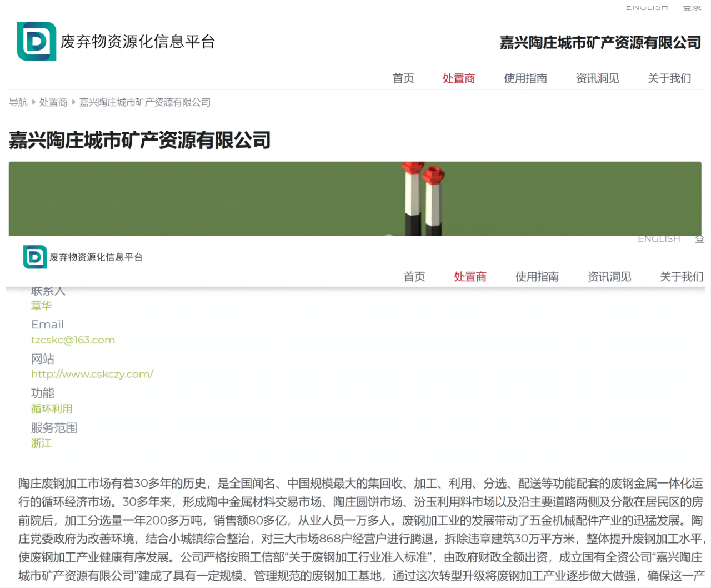
Task: Click 废弃物资源化信息平台 text at top
Action: [x=138, y=42]
